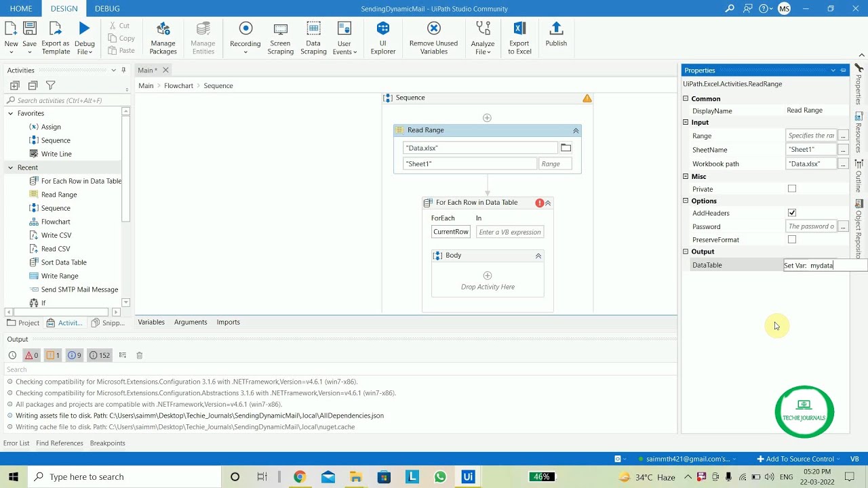Clear the Output panel with trash icon

coord(139,355)
